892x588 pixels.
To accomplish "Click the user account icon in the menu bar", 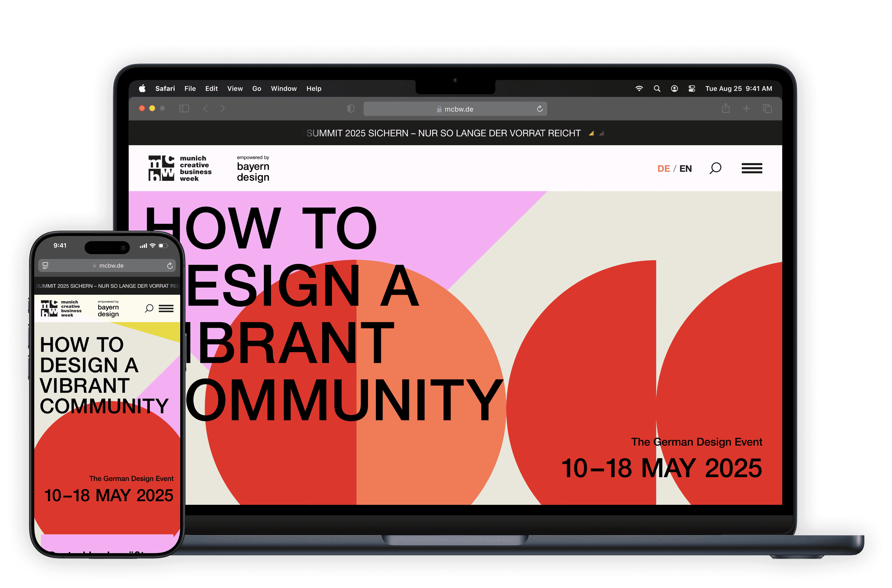I will click(674, 89).
